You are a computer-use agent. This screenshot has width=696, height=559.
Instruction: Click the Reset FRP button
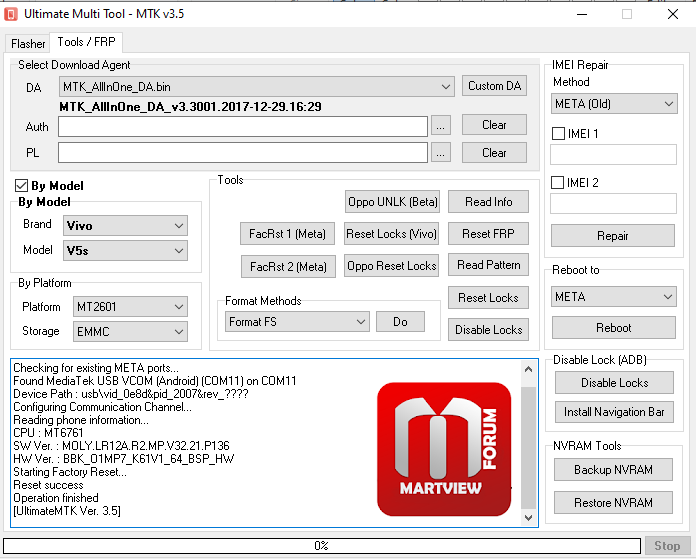488,234
